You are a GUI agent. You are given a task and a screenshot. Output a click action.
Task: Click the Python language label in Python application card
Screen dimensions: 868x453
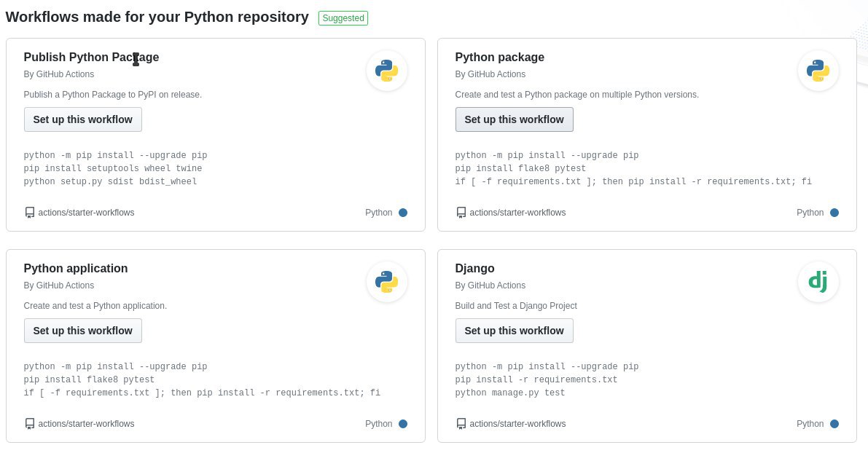click(x=379, y=424)
